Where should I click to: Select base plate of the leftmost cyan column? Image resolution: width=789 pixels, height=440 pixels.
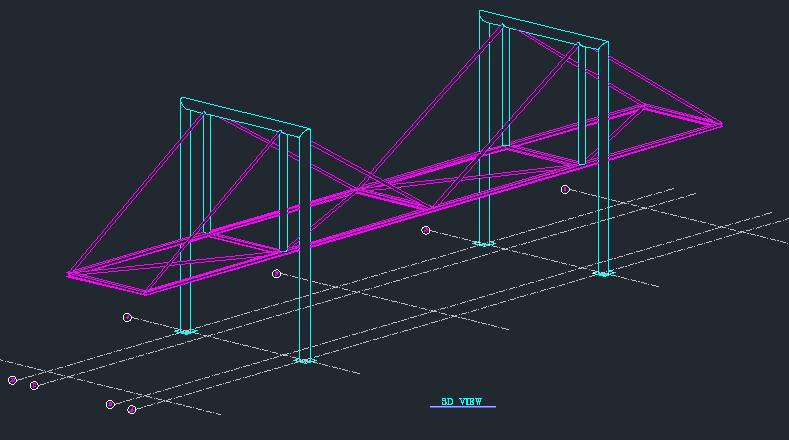[186, 331]
